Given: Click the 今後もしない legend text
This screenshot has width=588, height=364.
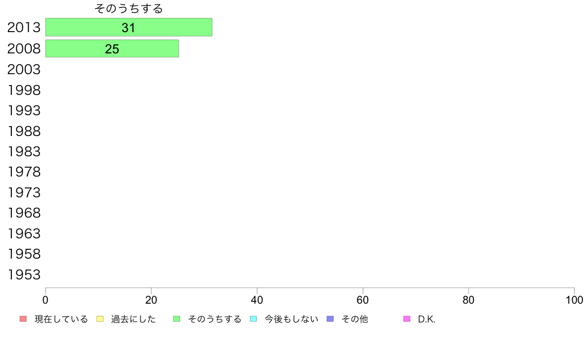Looking at the screenshot, I should pos(292,319).
